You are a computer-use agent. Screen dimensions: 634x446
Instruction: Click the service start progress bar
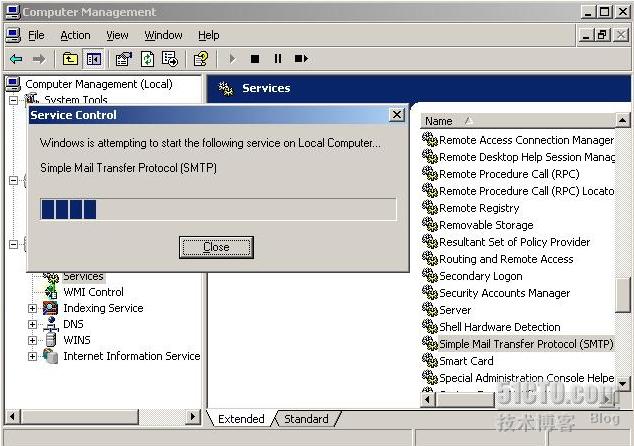(x=218, y=209)
